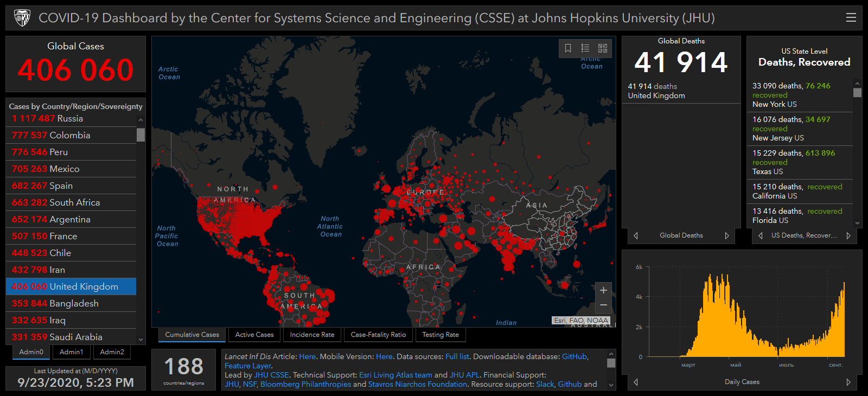Screen dimensions: 868x396
Task: Open the basemap gallery grid icon
Action: 603,48
